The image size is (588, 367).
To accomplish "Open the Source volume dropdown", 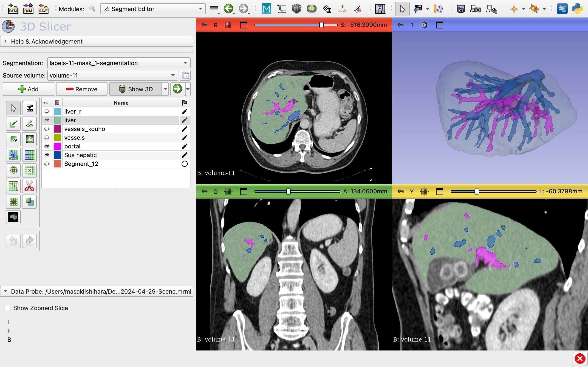I will click(x=112, y=75).
